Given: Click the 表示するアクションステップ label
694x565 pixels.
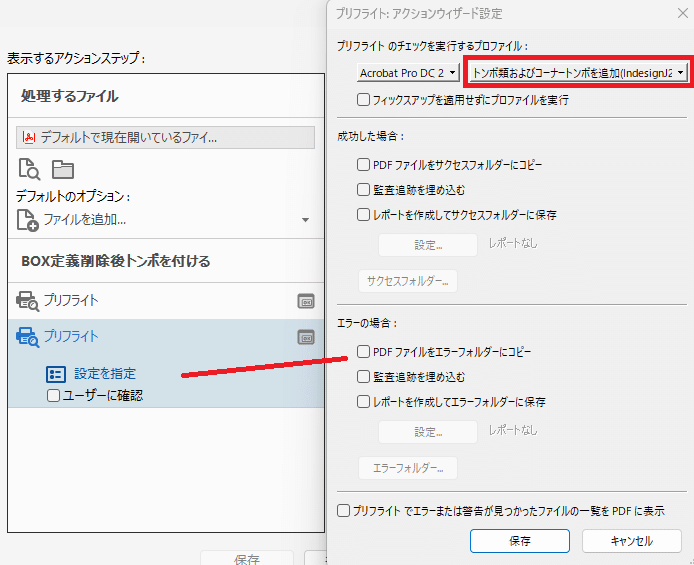Looking at the screenshot, I should (76, 58).
